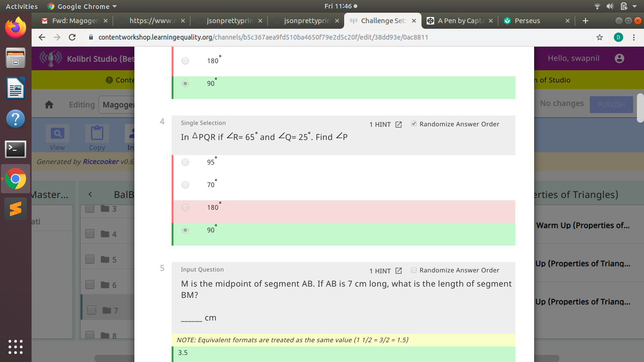644x362 pixels.
Task: Click the account icon beside Hello, swapnil
Action: [x=619, y=58]
